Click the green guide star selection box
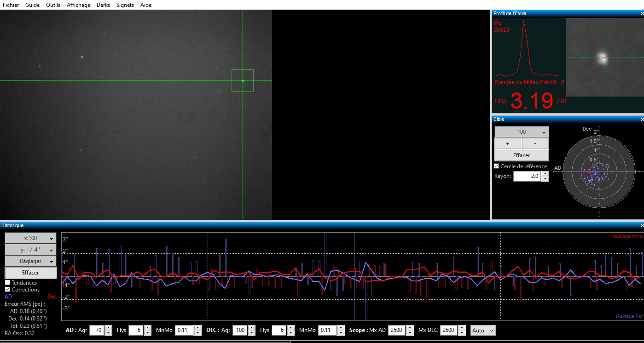The height and width of the screenshot is (343, 644). (x=243, y=80)
